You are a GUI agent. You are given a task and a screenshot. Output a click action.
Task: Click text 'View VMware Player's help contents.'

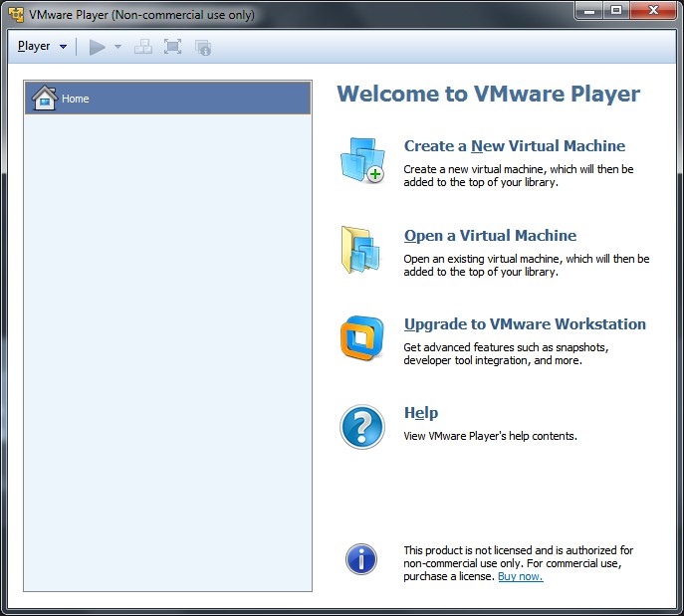click(x=490, y=436)
